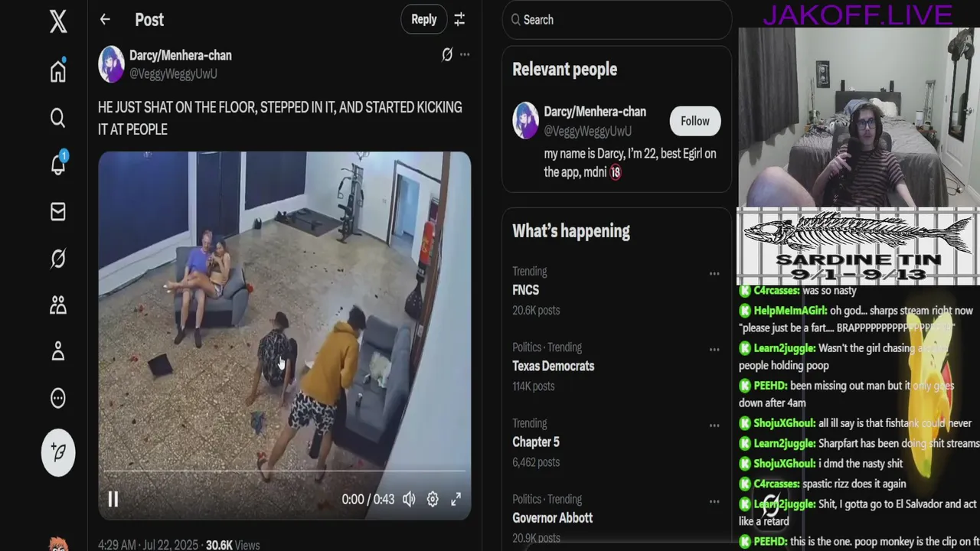Open options for Chapter 5 trend
Image resolution: width=980 pixels, height=551 pixels.
[714, 425]
